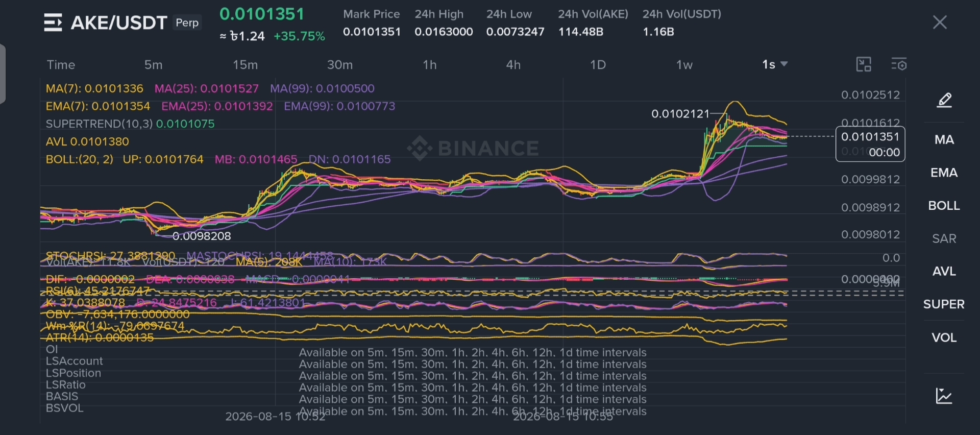Viewport: 980px width, 435px height.
Task: Click the 0.0099812 price axis label
Action: (870, 179)
